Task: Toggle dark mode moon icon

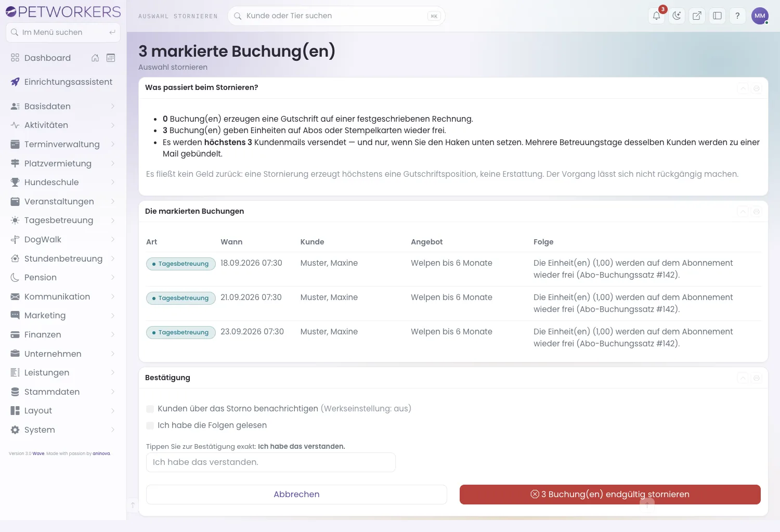Action: pos(677,16)
